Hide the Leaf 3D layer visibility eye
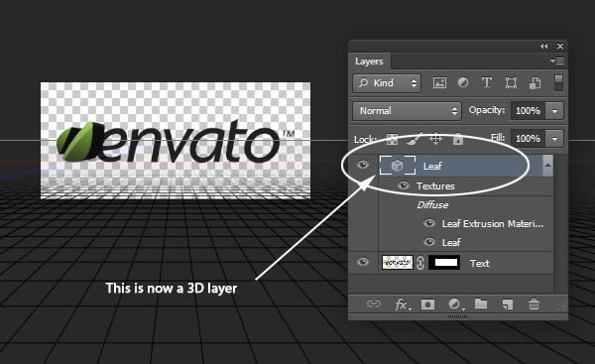 pos(363,165)
